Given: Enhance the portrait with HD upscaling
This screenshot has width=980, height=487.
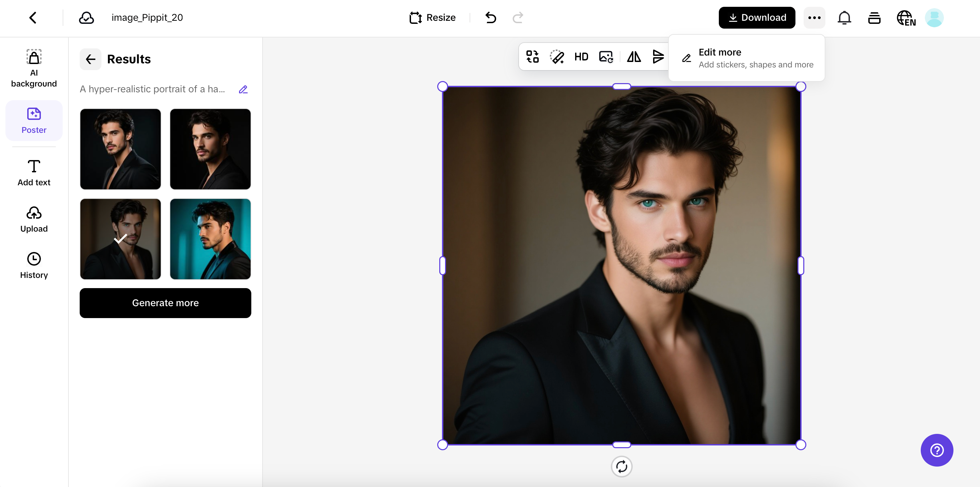Looking at the screenshot, I should point(581,56).
